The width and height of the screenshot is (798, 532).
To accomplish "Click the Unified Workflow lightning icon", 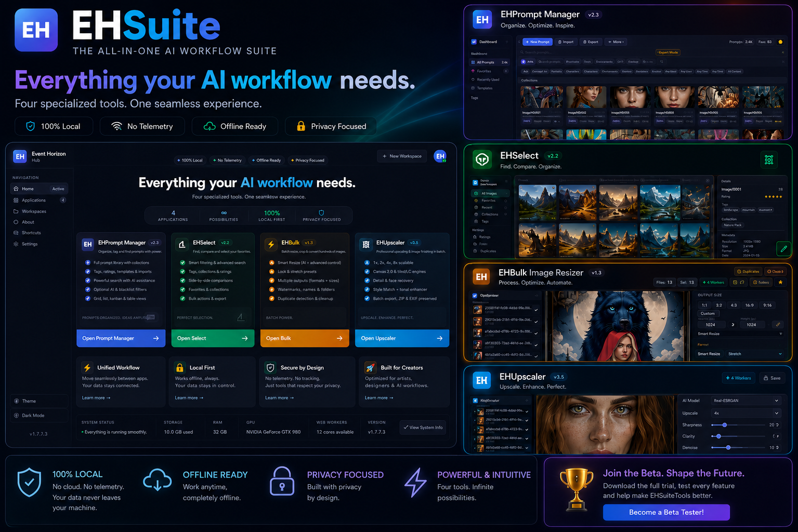I will pyautogui.click(x=87, y=367).
